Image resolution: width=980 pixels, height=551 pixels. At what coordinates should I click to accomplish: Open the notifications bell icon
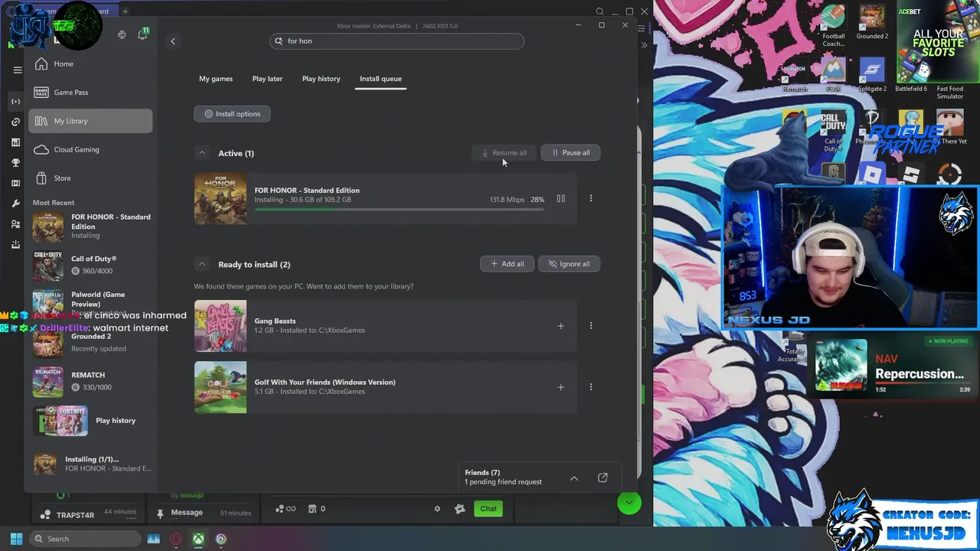[x=142, y=34]
